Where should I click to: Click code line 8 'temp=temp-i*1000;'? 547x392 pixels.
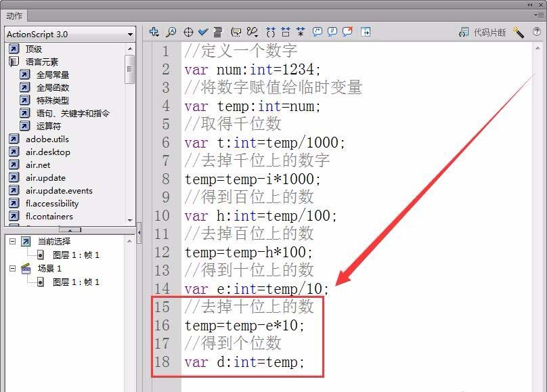(253, 179)
